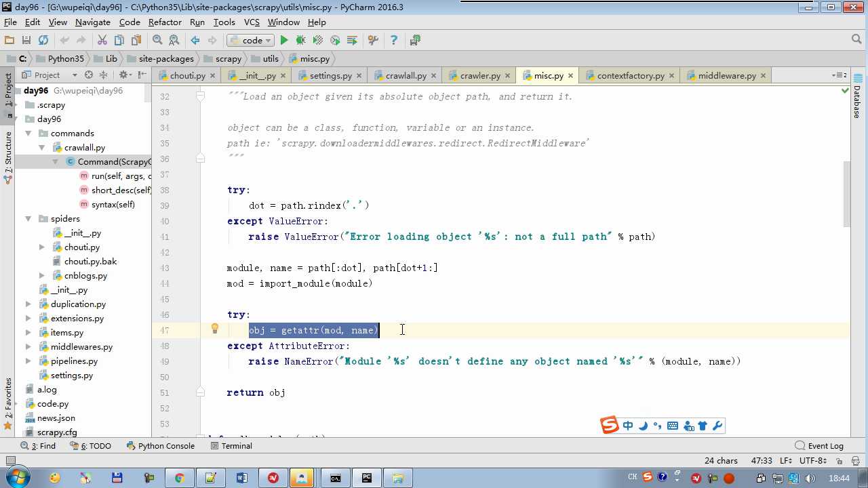Open the Navigate menu
Screen dimensions: 868x488
[93, 22]
